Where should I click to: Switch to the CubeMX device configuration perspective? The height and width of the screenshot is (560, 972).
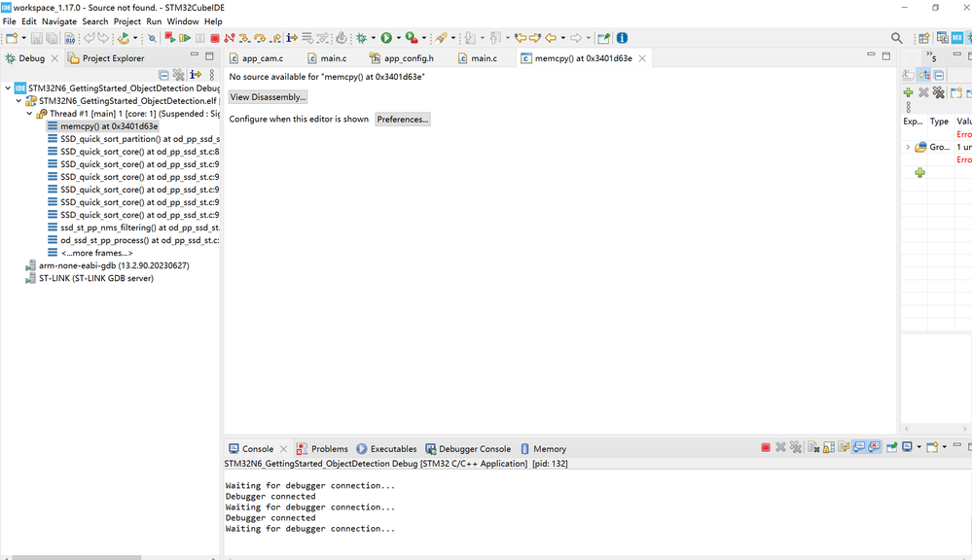957,38
